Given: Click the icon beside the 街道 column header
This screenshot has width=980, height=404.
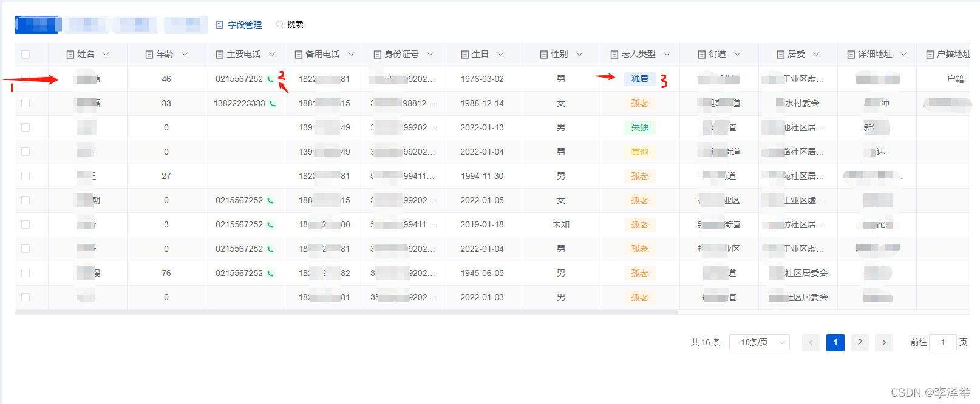Looking at the screenshot, I should point(701,55).
